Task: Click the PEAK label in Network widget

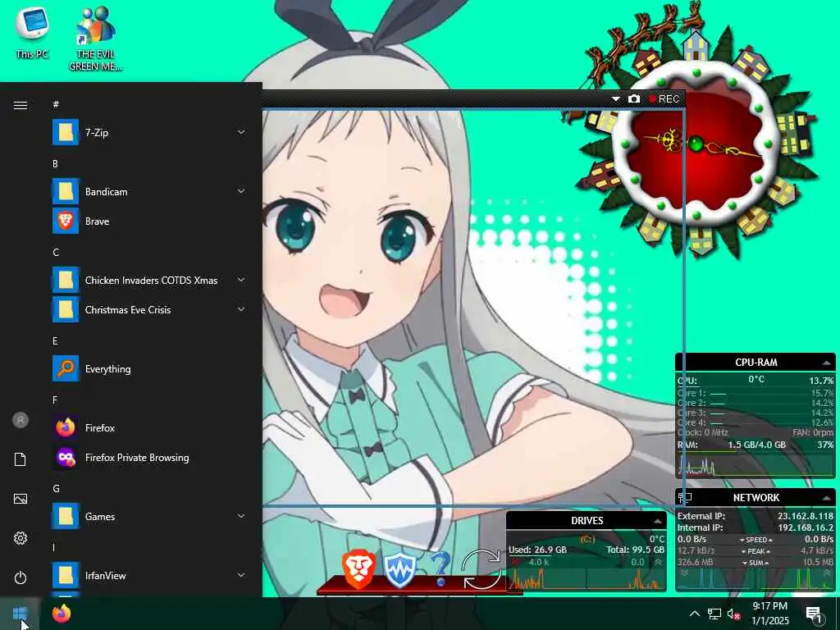Action: 756,550
